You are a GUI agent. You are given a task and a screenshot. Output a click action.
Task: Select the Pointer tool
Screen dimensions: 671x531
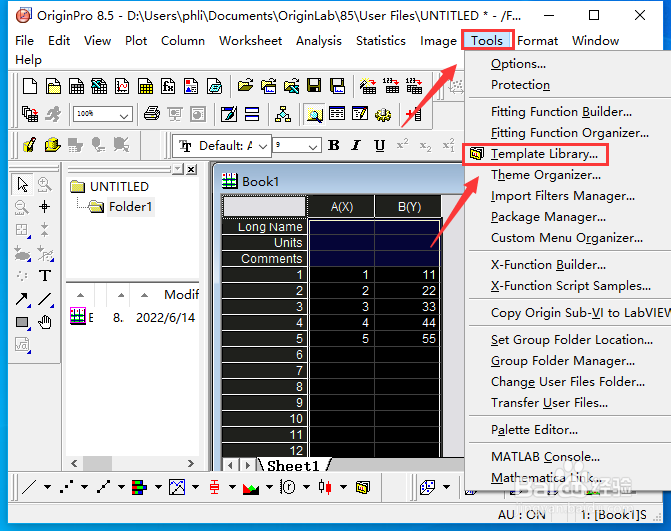(22, 184)
